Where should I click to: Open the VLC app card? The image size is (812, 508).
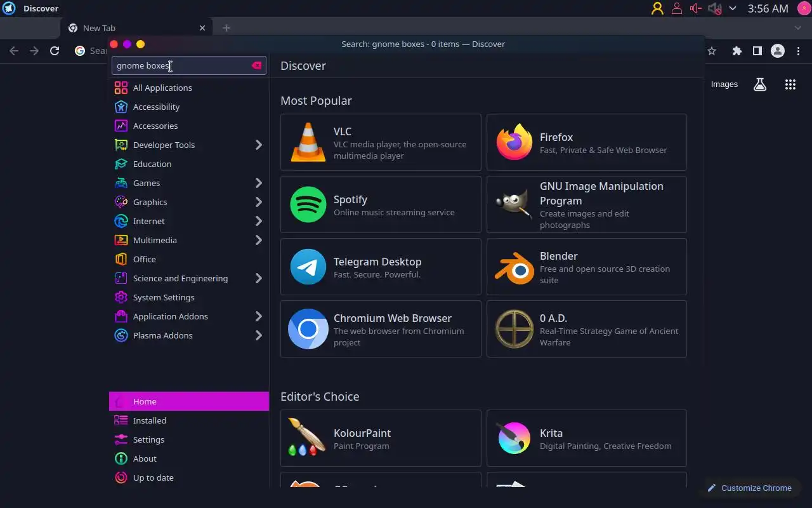381,142
